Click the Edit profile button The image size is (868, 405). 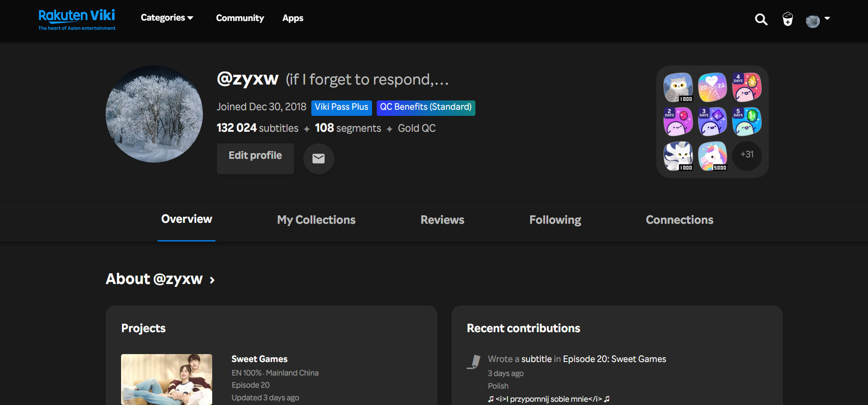tap(255, 158)
